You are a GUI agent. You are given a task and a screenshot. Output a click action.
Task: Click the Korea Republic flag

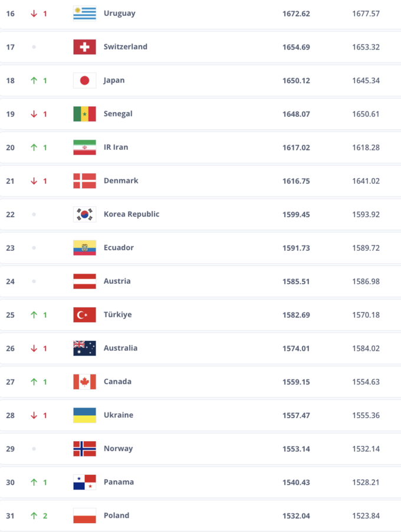(x=84, y=214)
